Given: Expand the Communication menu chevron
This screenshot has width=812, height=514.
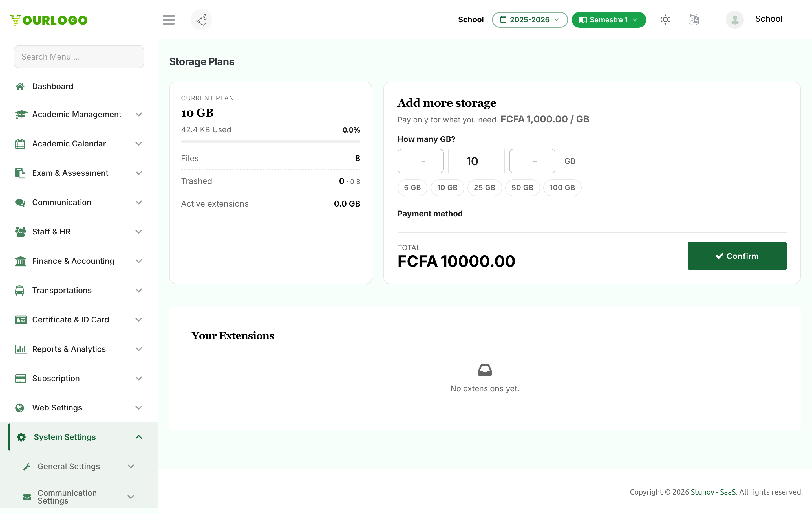Looking at the screenshot, I should point(139,203).
